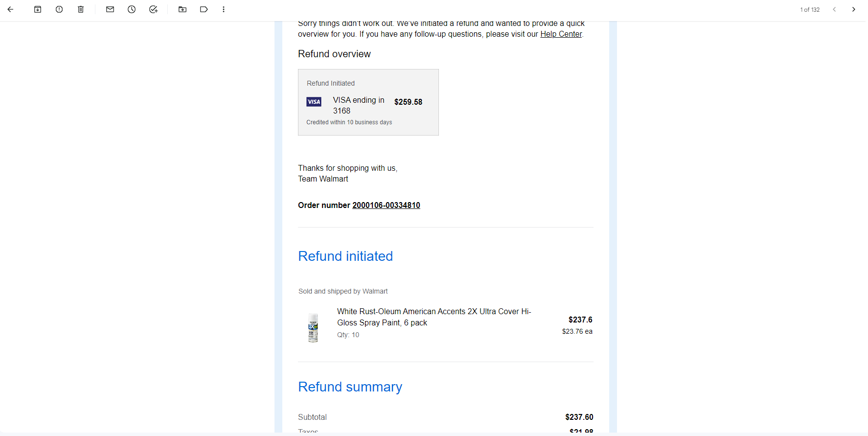Add the email to Tasks
Image resolution: width=868 pixels, height=436 pixels.
click(153, 9)
